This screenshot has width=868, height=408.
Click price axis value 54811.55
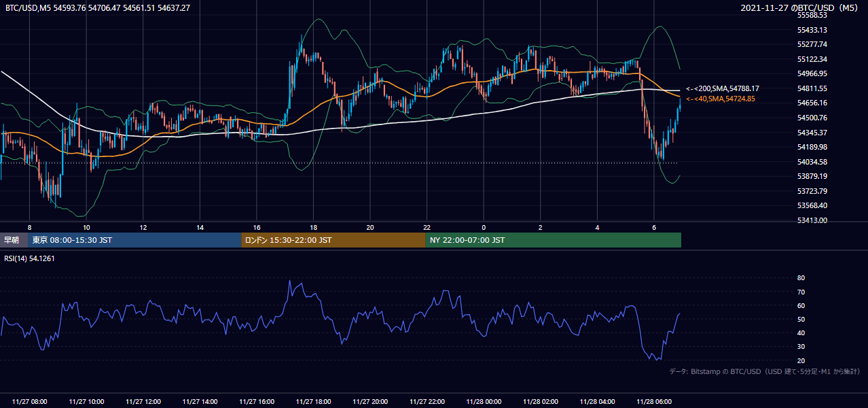coord(812,88)
